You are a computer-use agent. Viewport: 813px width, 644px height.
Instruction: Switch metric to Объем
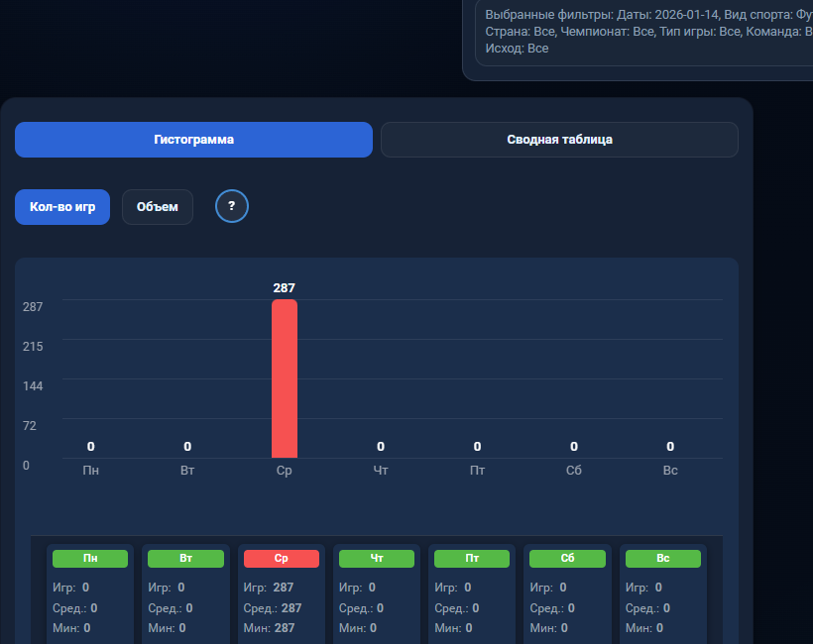pyautogui.click(x=158, y=207)
